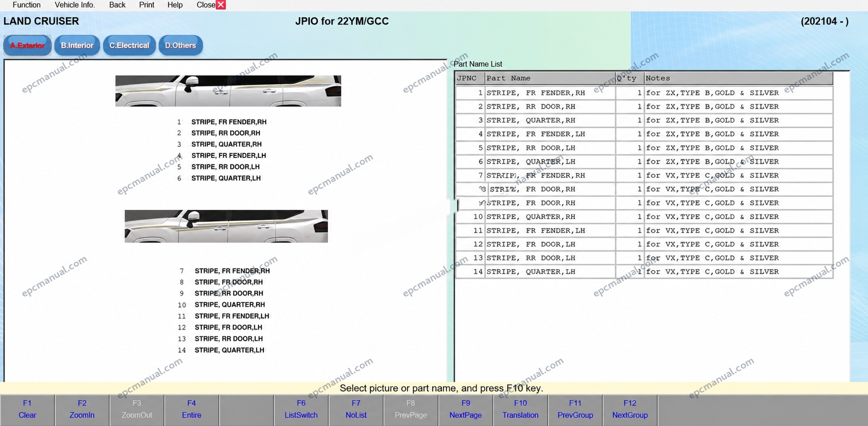Click the F2 ZoomIn button
868x426 pixels.
tap(82, 410)
